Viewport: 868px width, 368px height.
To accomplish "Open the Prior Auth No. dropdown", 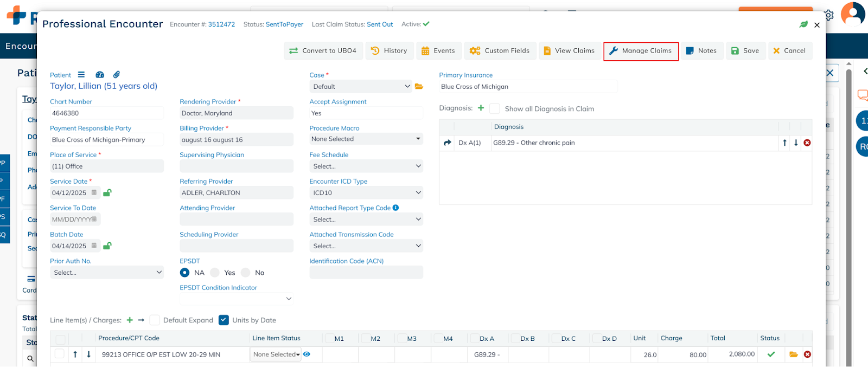I will tap(107, 273).
